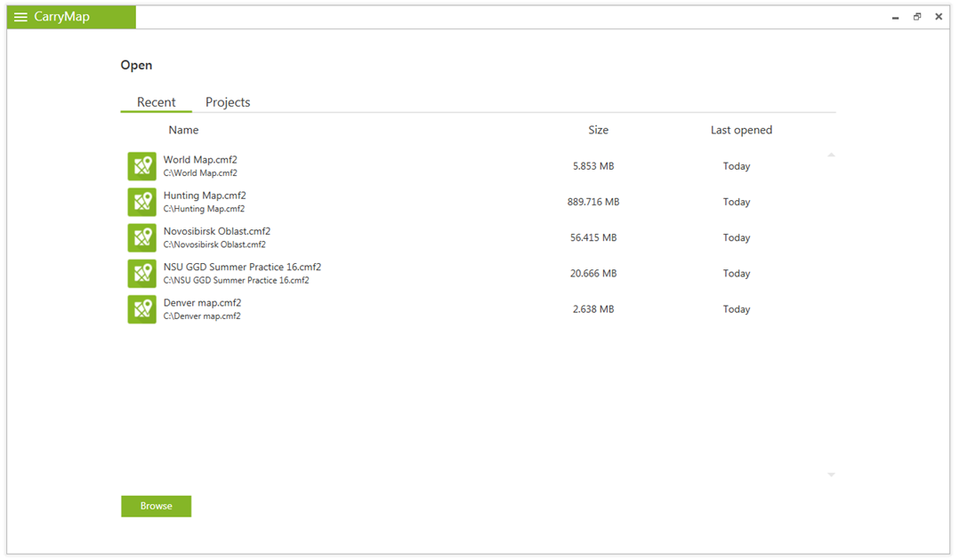Click the Last opened column header

coord(741,130)
